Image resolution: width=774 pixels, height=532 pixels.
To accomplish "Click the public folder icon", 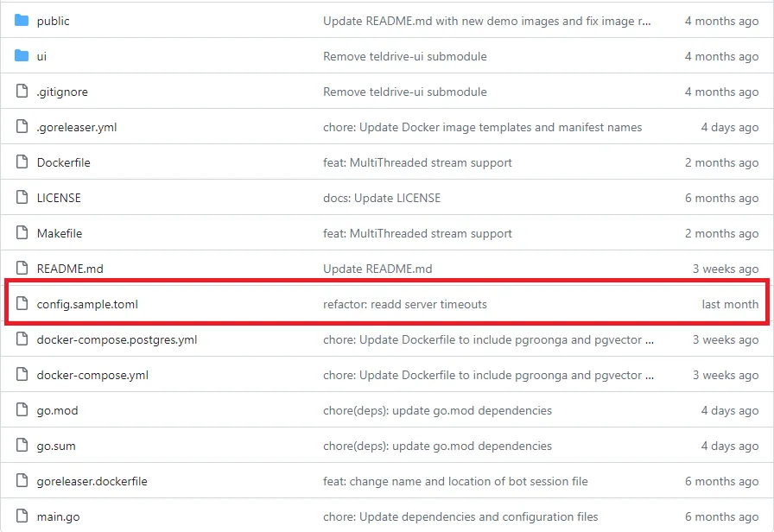I will [22, 21].
